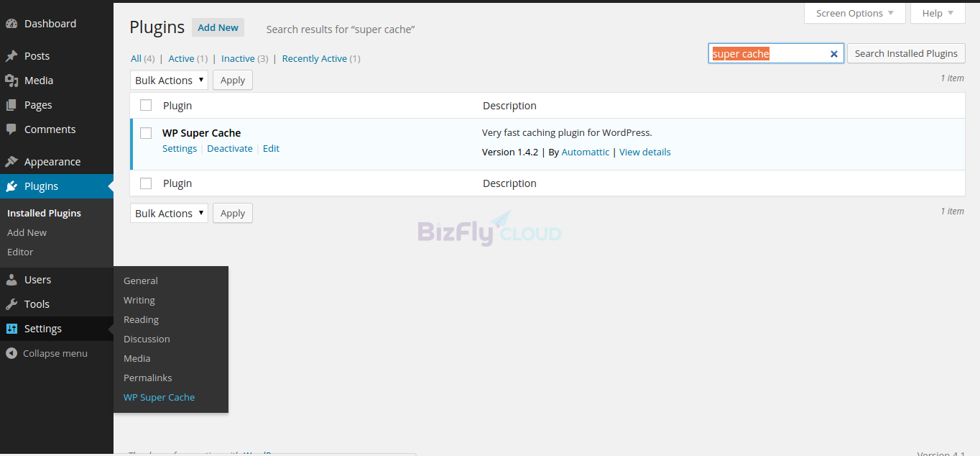Click the Plugins plug icon
Screen dimensions: 980x456
pyautogui.click(x=11, y=186)
